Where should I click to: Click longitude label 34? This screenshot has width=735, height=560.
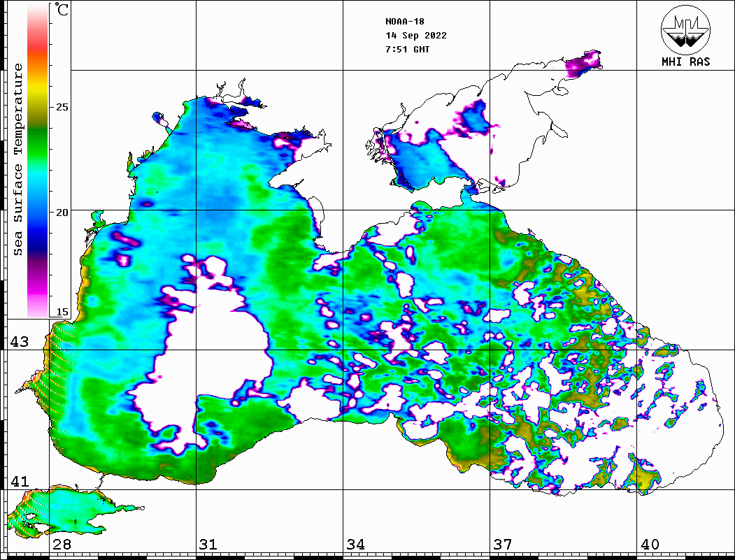(355, 544)
